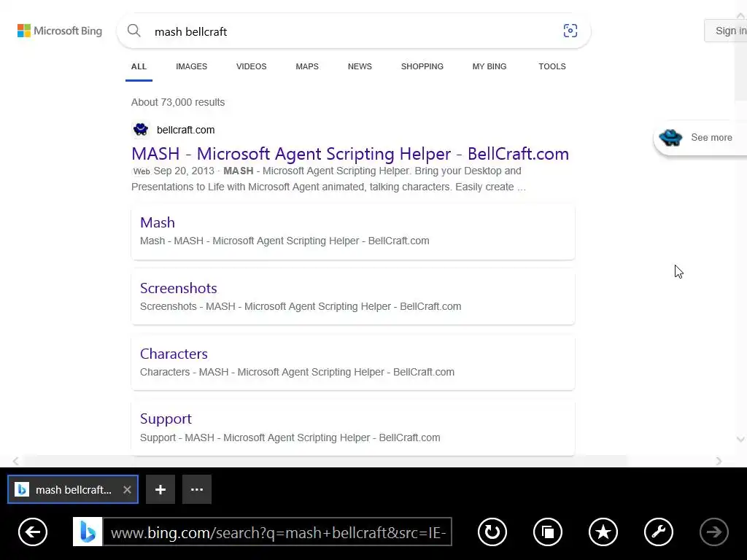Open MASH - Microsoft Agent Scripting Helper result

350,154
